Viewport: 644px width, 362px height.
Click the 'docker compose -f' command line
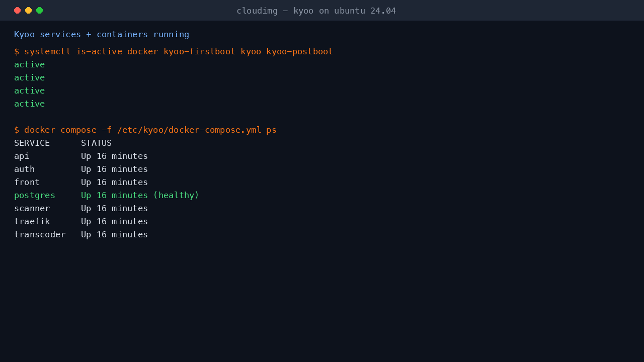pos(145,130)
